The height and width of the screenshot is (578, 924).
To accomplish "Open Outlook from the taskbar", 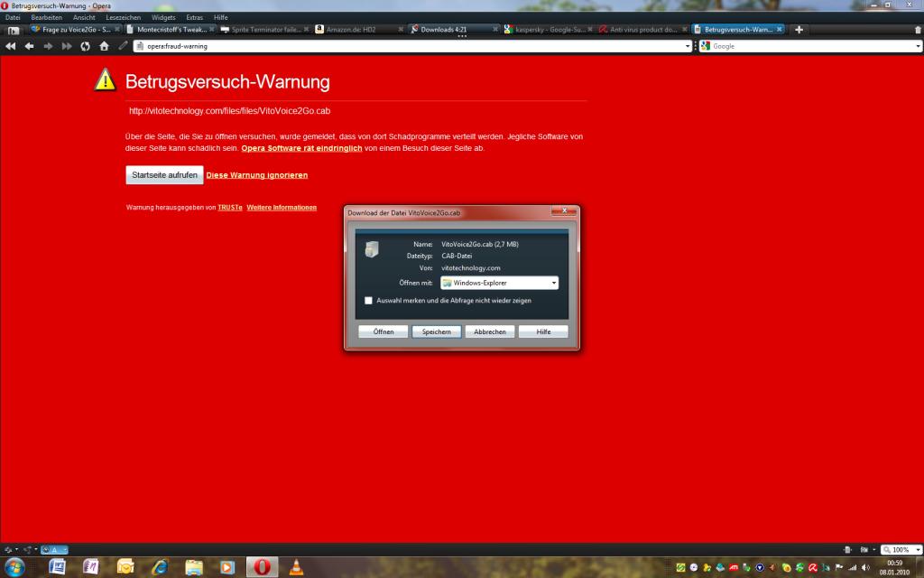I will (x=125, y=567).
